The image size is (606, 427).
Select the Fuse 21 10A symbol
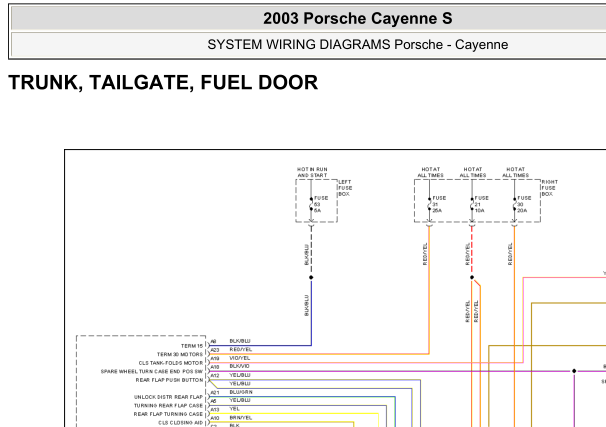tap(472, 204)
